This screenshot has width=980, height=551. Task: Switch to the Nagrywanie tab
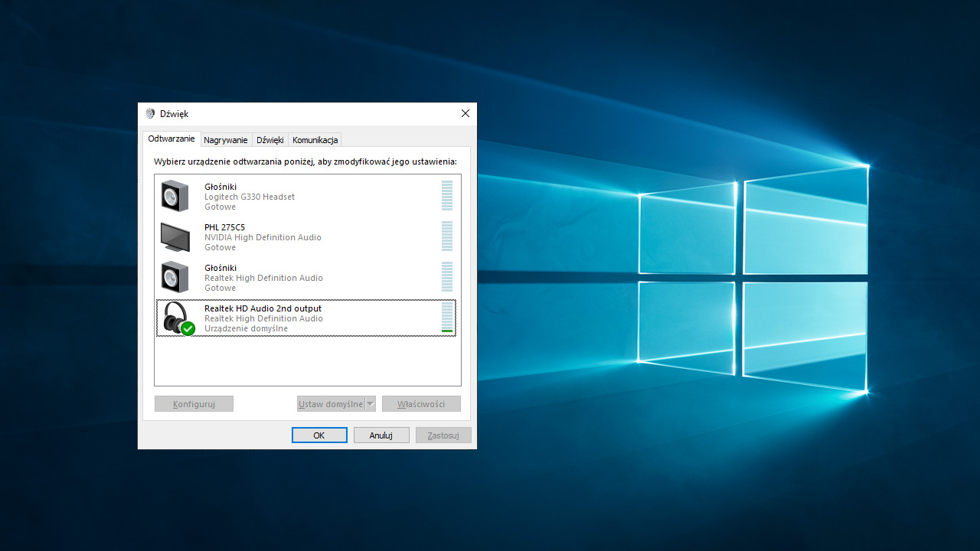click(226, 140)
